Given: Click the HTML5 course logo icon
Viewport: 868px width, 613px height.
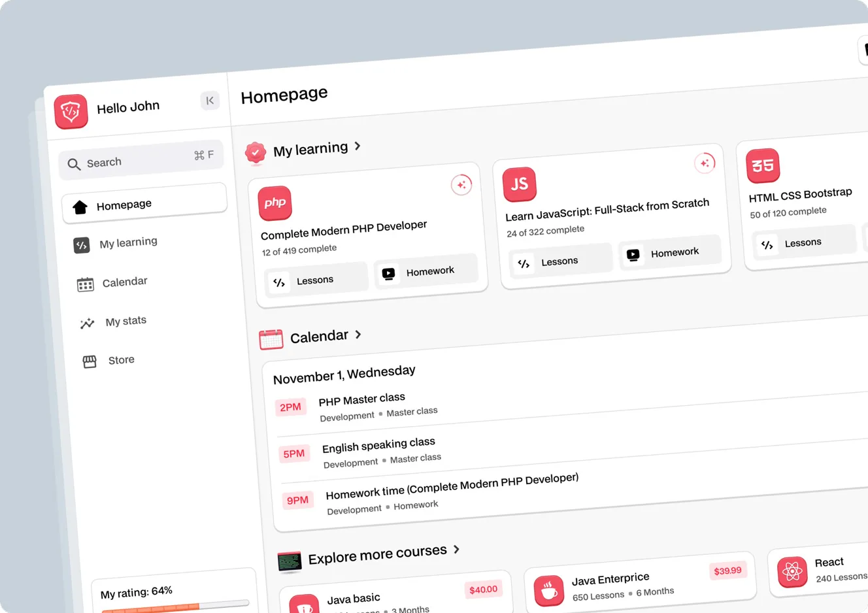Looking at the screenshot, I should 763,165.
